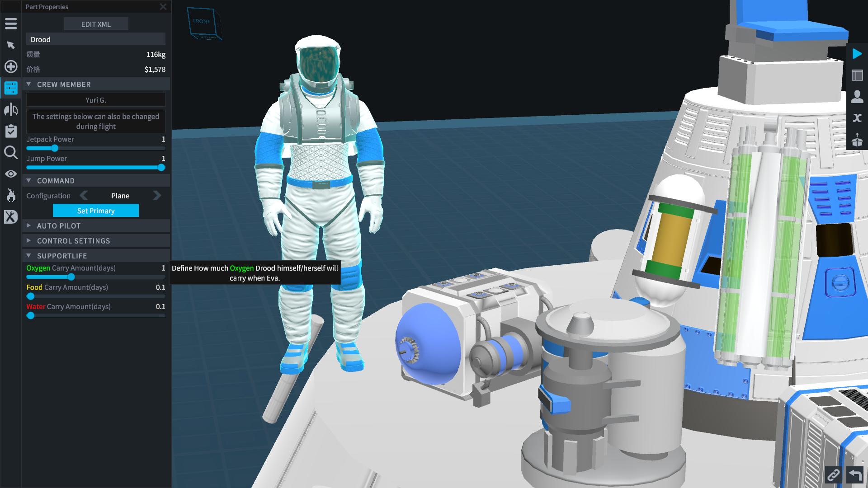This screenshot has height=488, width=868.
Task: Select previous Configuration with left arrow
Action: pyautogui.click(x=84, y=196)
